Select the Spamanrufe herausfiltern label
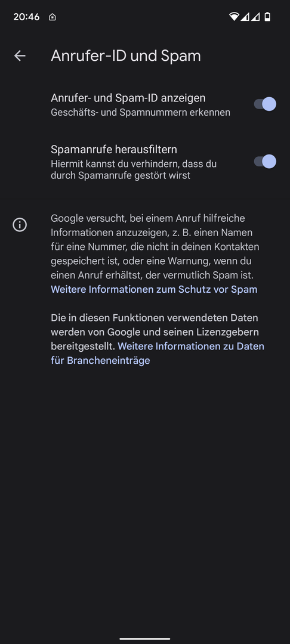Viewport: 290px width, 644px height. point(114,149)
